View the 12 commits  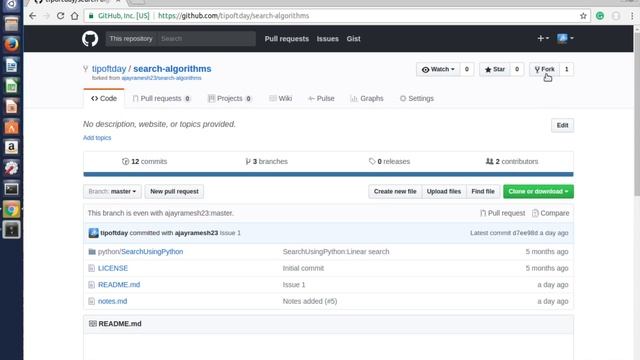144,162
